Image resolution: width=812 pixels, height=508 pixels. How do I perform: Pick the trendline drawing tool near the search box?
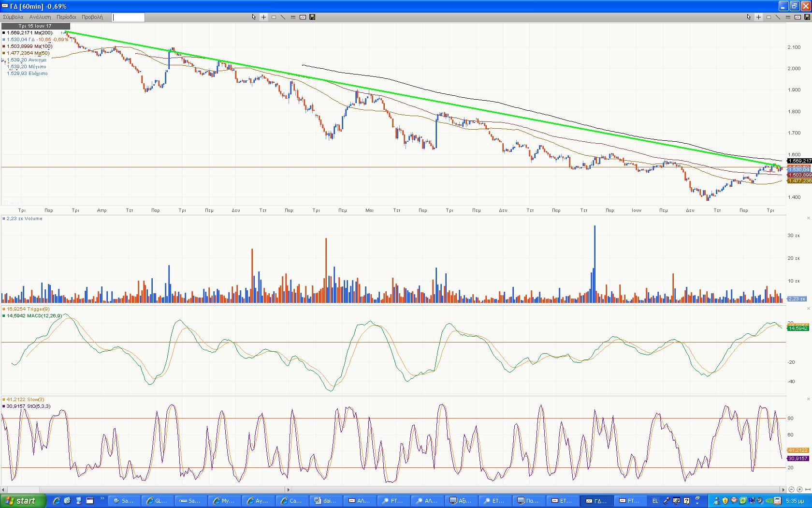tap(283, 17)
